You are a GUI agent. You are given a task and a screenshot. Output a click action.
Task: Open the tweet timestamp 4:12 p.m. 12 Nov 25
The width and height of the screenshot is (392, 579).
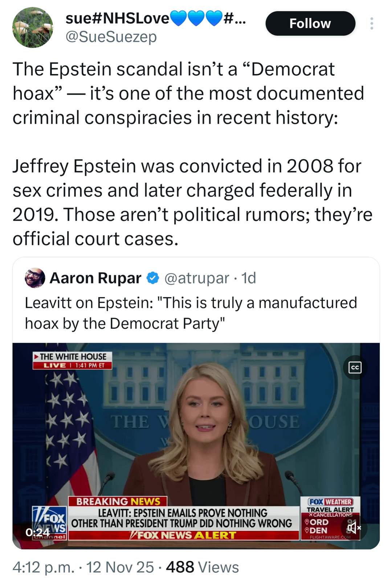(x=83, y=567)
